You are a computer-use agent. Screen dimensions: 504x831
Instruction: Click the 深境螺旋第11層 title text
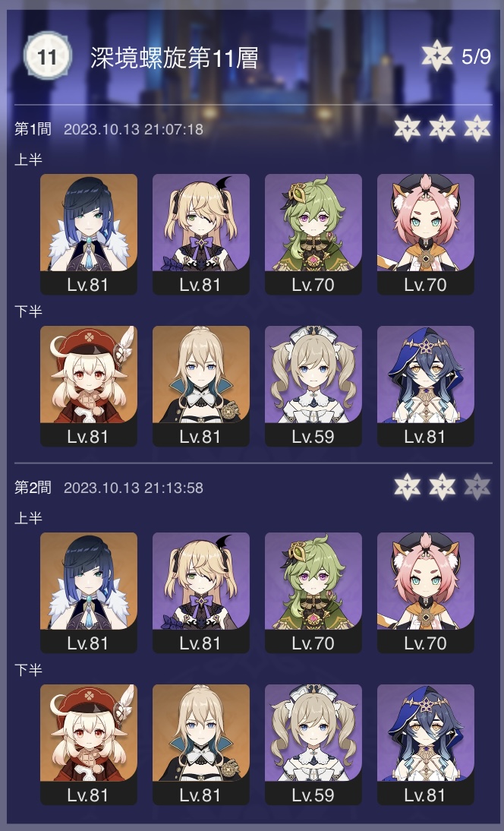pos(174,57)
